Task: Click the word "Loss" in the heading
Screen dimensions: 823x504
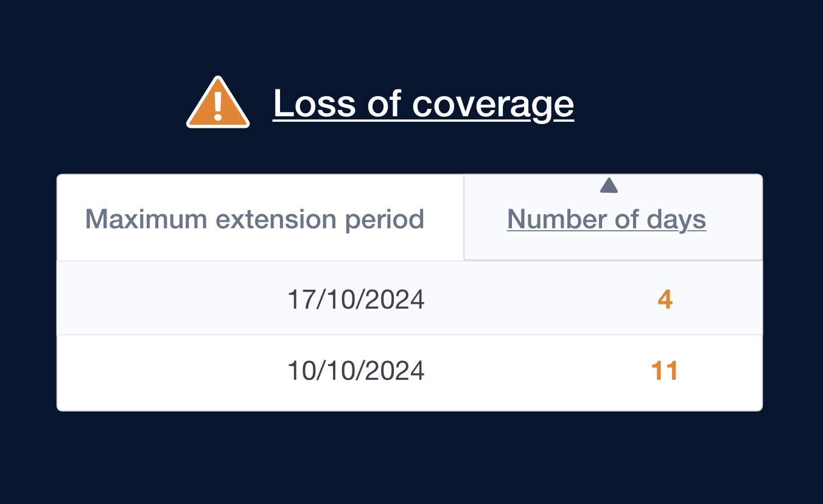Action: pyautogui.click(x=314, y=103)
